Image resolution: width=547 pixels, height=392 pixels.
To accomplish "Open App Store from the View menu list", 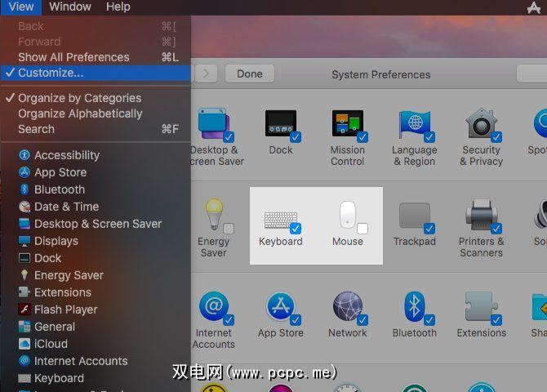I will pyautogui.click(x=96, y=172).
